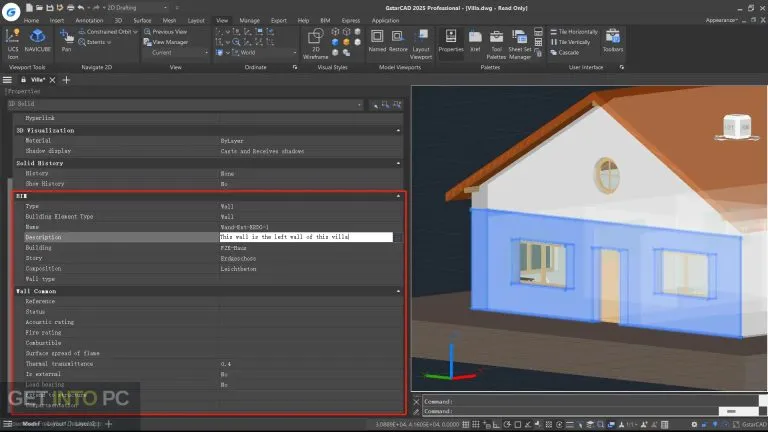Click the New file icon in quick access toolbar

click(x=29, y=7)
